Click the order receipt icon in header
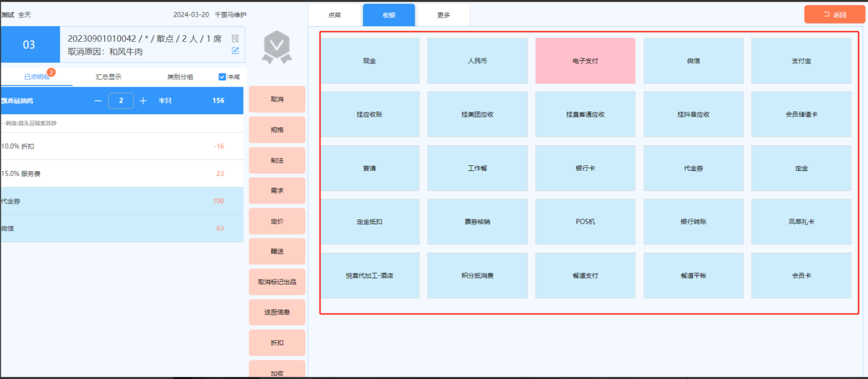The height and width of the screenshot is (379, 868). [x=235, y=39]
